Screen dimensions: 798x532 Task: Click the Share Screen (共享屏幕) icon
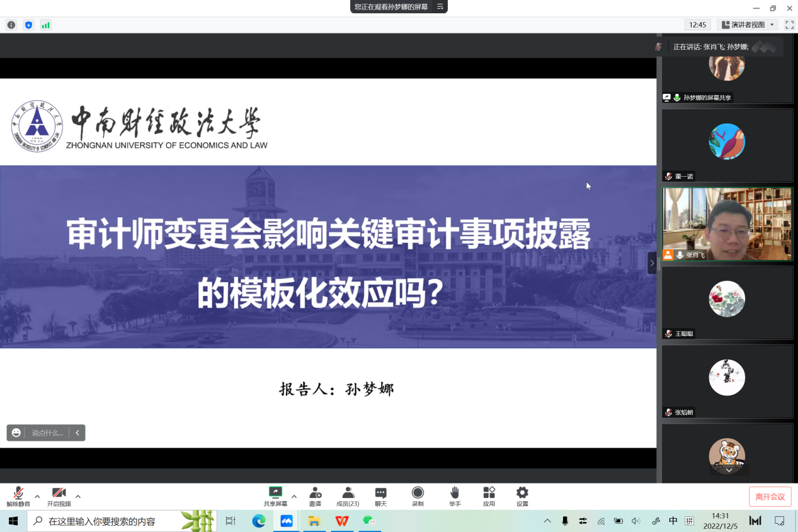(x=275, y=493)
